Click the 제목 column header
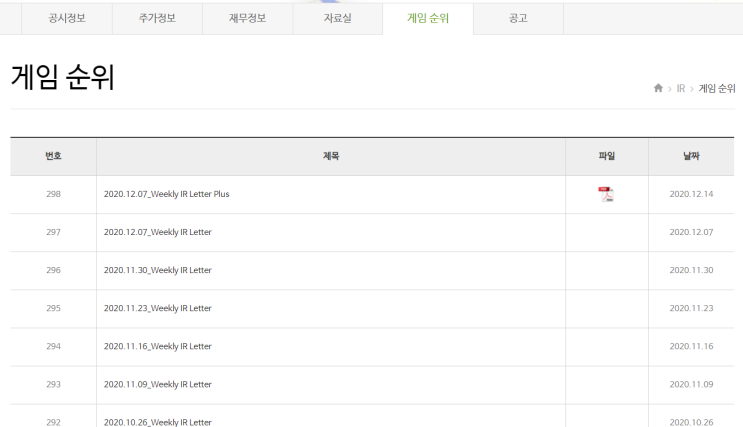 pos(331,156)
